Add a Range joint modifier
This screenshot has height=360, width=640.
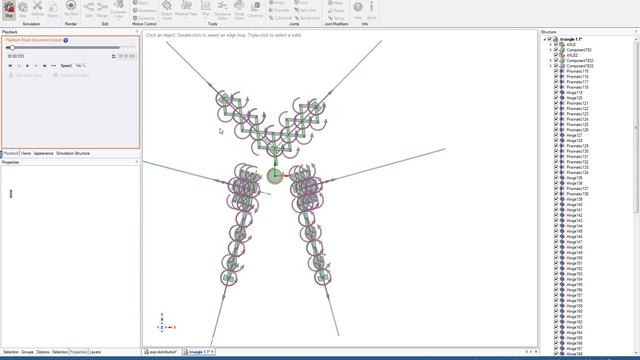[336, 10]
